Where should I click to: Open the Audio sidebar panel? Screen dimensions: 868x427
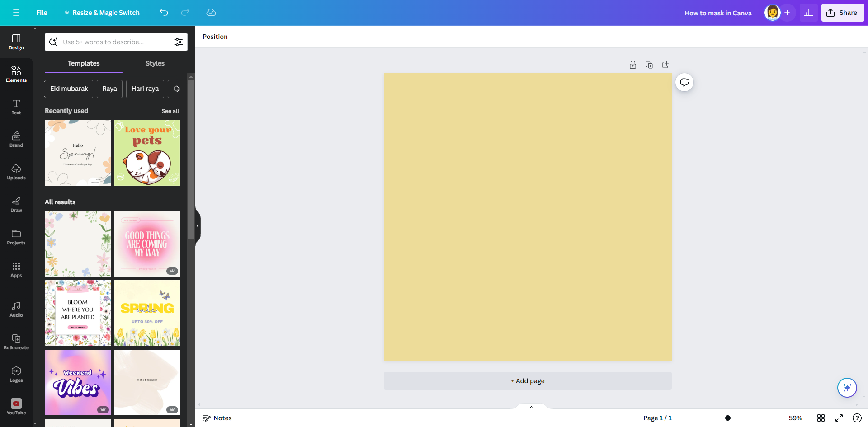[16, 310]
